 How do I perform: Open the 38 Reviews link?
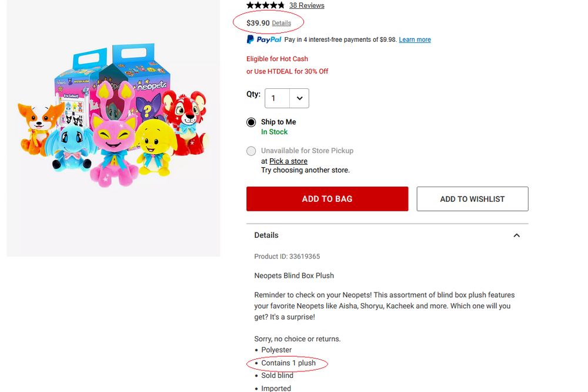pos(306,5)
